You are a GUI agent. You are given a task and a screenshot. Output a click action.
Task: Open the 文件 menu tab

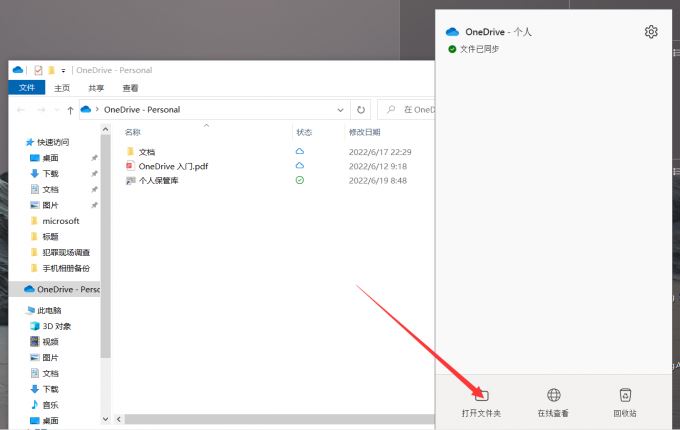click(x=26, y=87)
